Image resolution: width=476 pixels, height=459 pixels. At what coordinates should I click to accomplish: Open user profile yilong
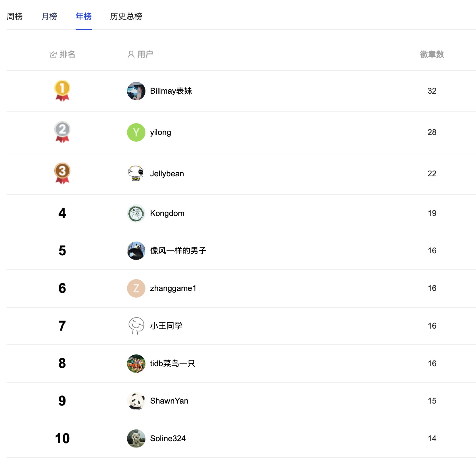click(160, 132)
